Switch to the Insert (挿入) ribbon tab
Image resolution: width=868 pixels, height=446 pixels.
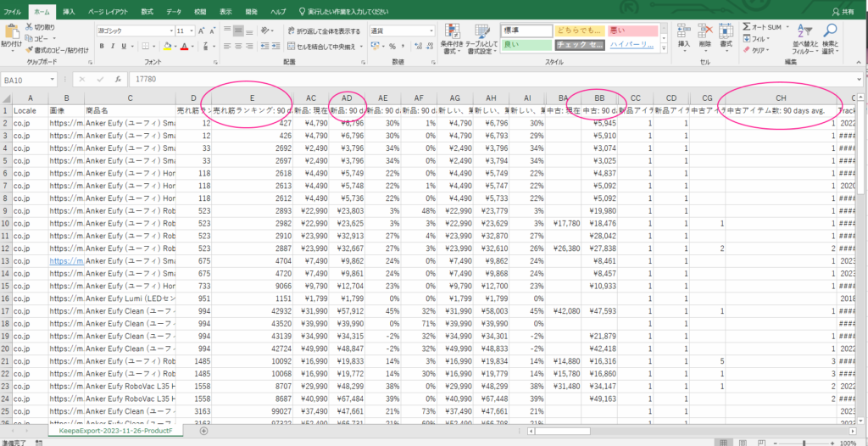[x=69, y=13]
